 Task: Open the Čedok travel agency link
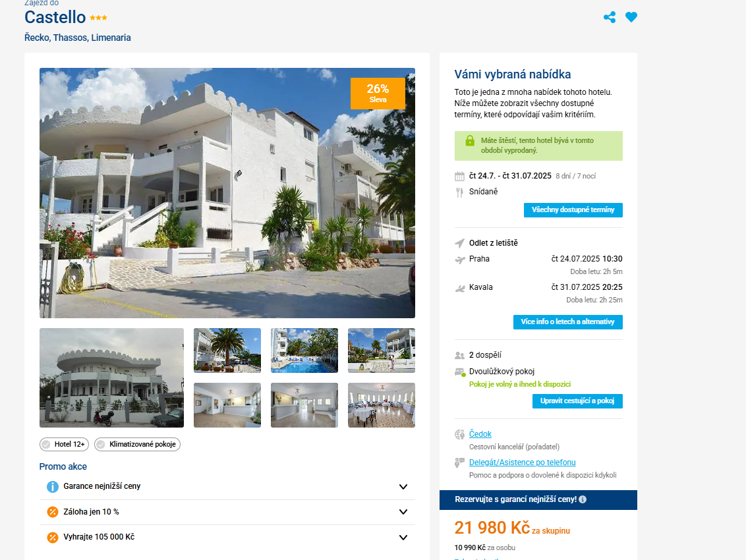point(480,434)
